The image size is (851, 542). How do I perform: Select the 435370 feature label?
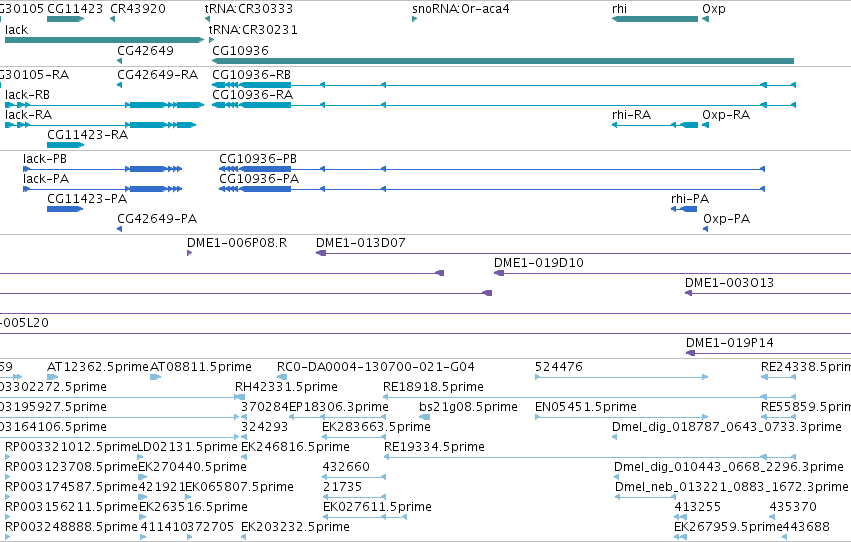tap(793, 507)
